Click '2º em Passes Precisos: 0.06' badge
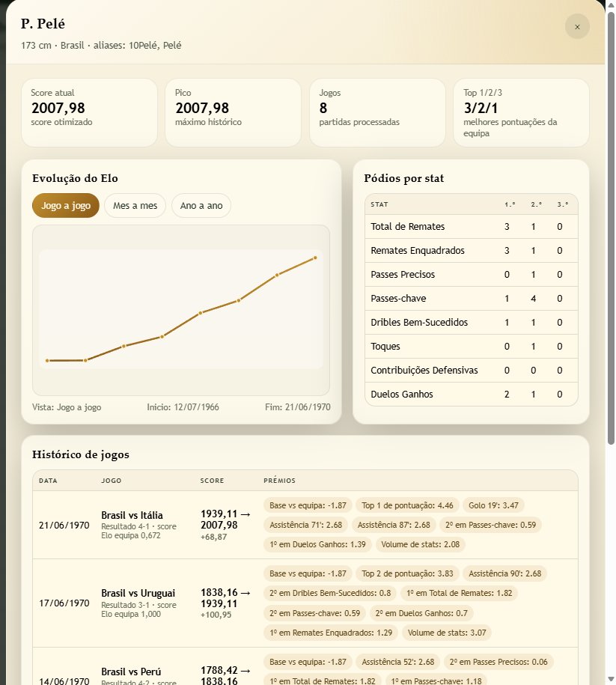The image size is (616, 685). [498, 662]
